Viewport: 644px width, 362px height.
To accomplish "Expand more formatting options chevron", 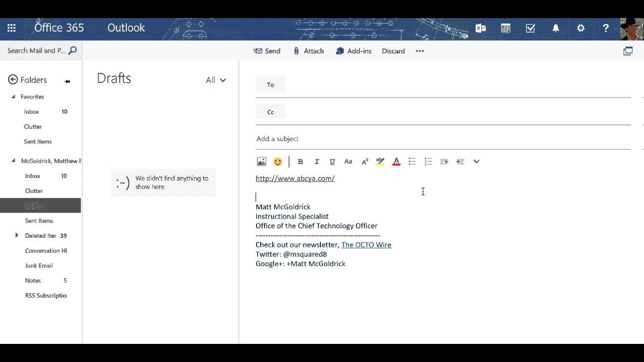I will click(476, 161).
